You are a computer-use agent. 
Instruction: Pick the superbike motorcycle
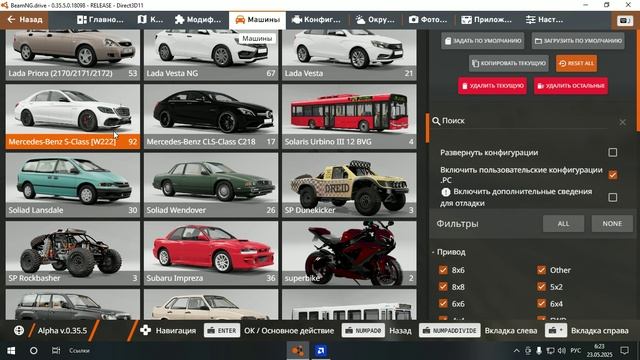[x=349, y=253]
